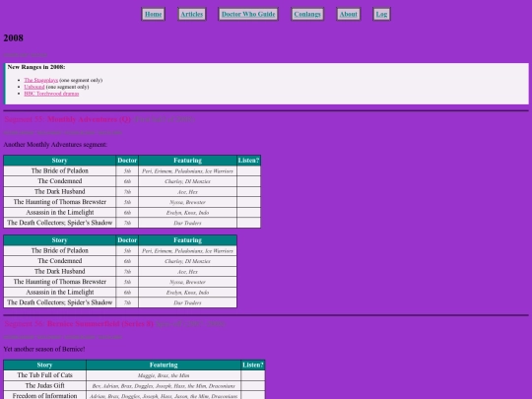Screen dimensions: 532x399
Task: Open the Log page button
Action: [381, 14]
